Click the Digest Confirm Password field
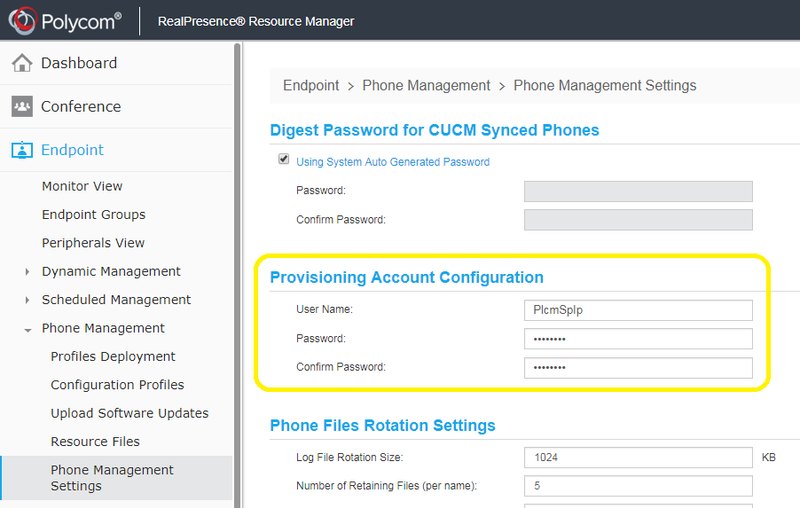The width and height of the screenshot is (800, 508). pos(638,220)
